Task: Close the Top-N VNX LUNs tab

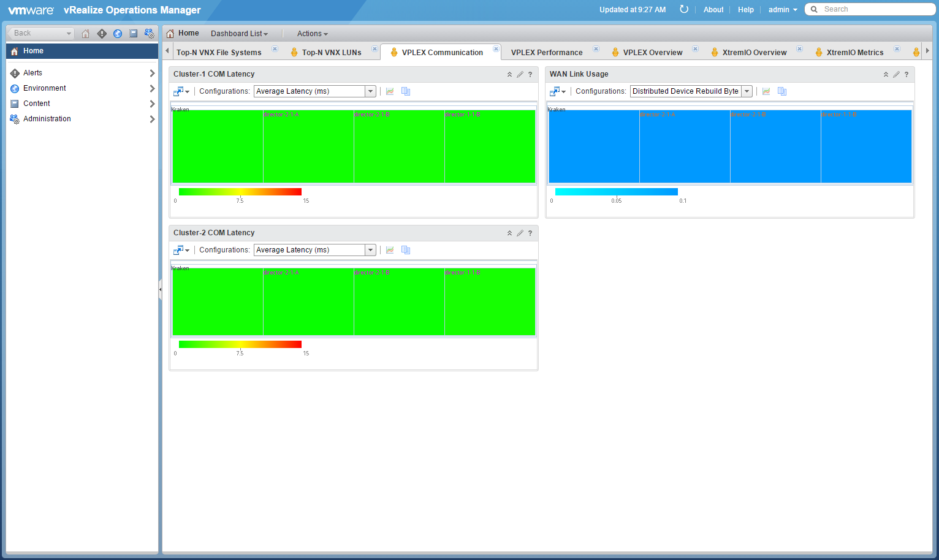Action: (x=375, y=49)
